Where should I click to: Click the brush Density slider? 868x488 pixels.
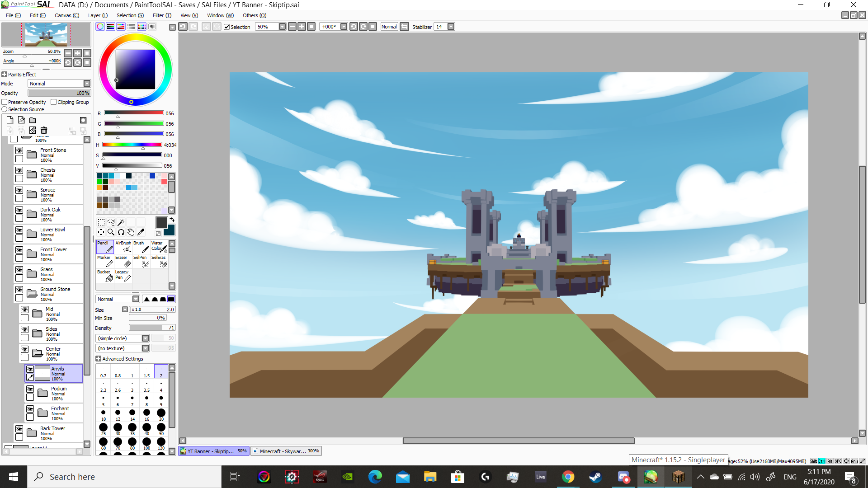pos(152,328)
